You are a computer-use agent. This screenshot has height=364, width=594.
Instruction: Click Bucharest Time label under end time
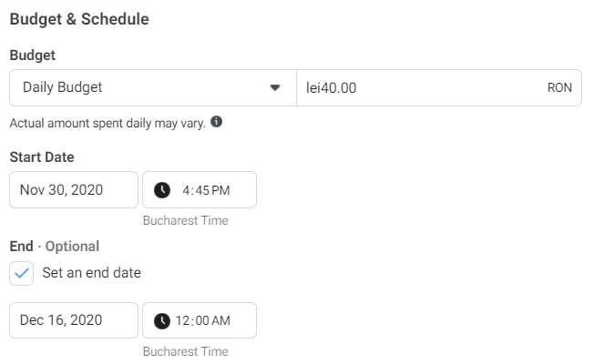186,351
